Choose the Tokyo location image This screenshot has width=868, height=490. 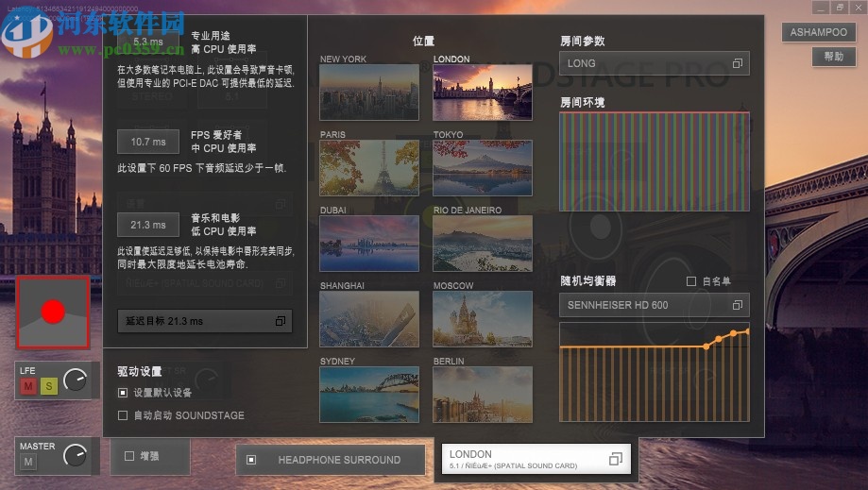482,167
